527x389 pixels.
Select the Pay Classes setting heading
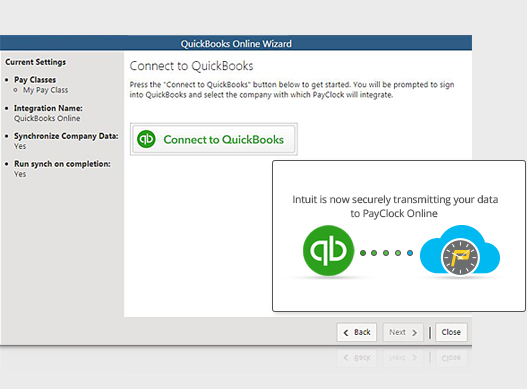(35, 80)
